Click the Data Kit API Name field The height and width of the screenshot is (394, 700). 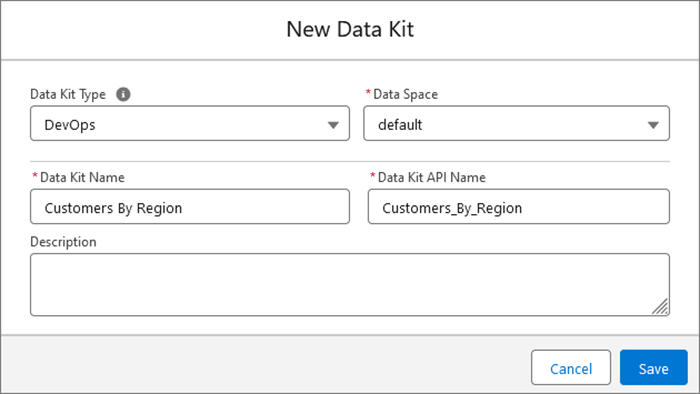pos(519,207)
